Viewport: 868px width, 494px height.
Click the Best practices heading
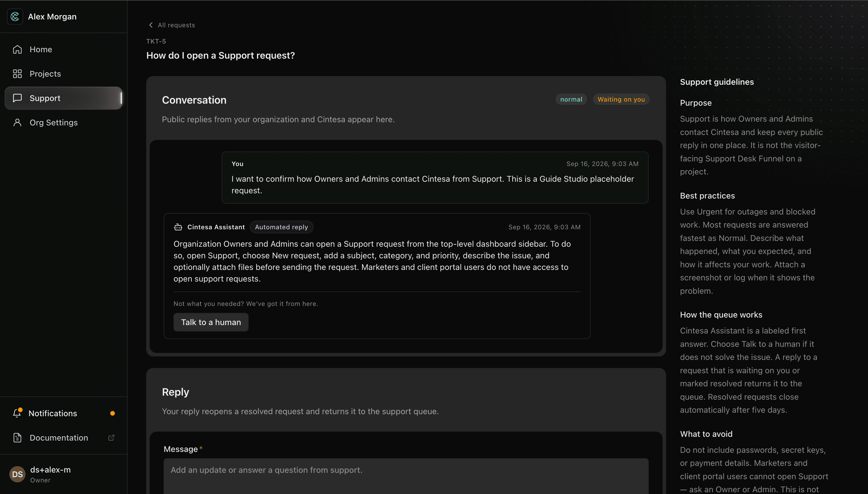pos(707,196)
